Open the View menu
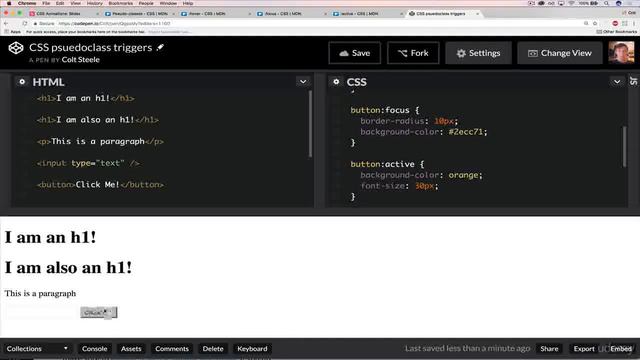The height and width of the screenshot is (360, 640). tap(76, 3)
